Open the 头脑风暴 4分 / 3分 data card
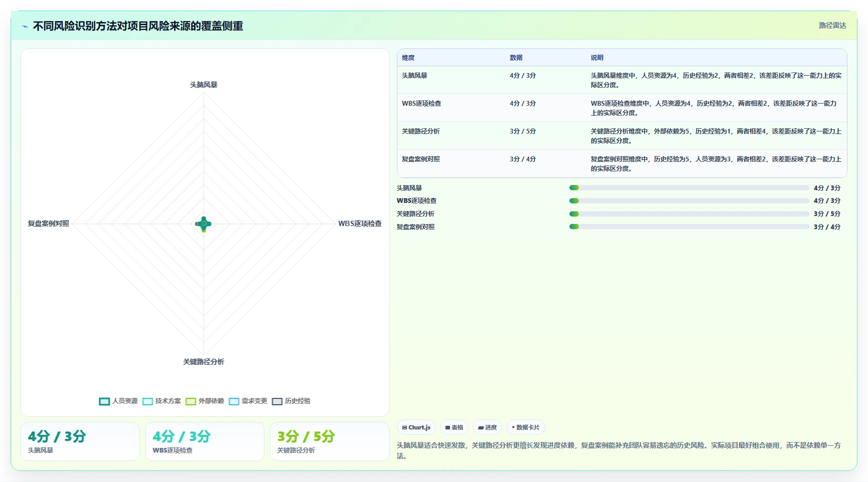The image size is (868, 482). pos(80,442)
